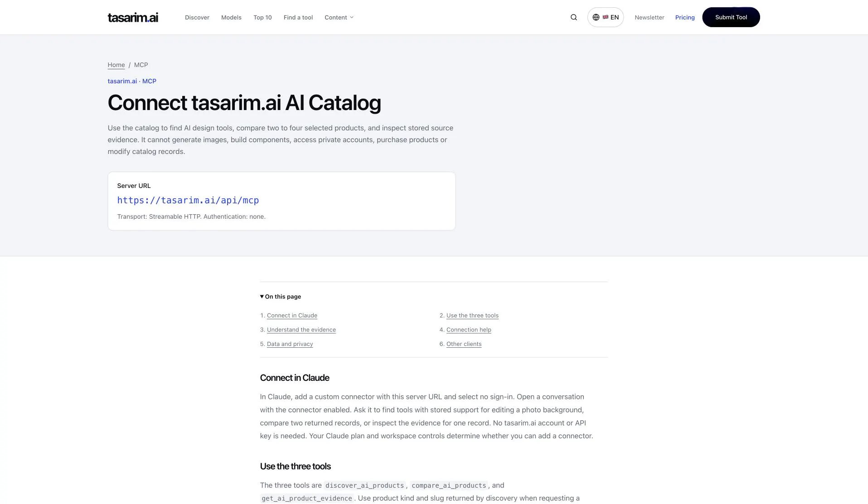Open the Newsletter link
This screenshot has height=504, width=868.
pyautogui.click(x=650, y=17)
